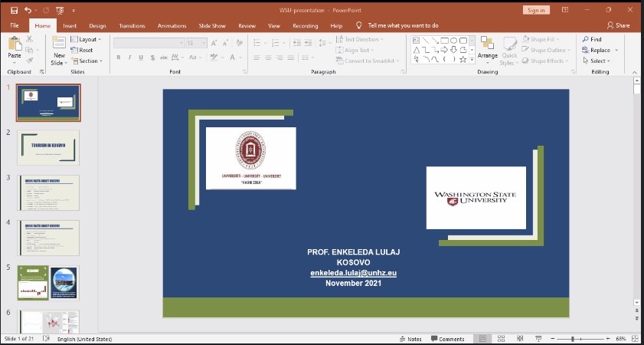The width and height of the screenshot is (644, 345).
Task: Open the Select dropdown in Editing
Action: point(597,61)
